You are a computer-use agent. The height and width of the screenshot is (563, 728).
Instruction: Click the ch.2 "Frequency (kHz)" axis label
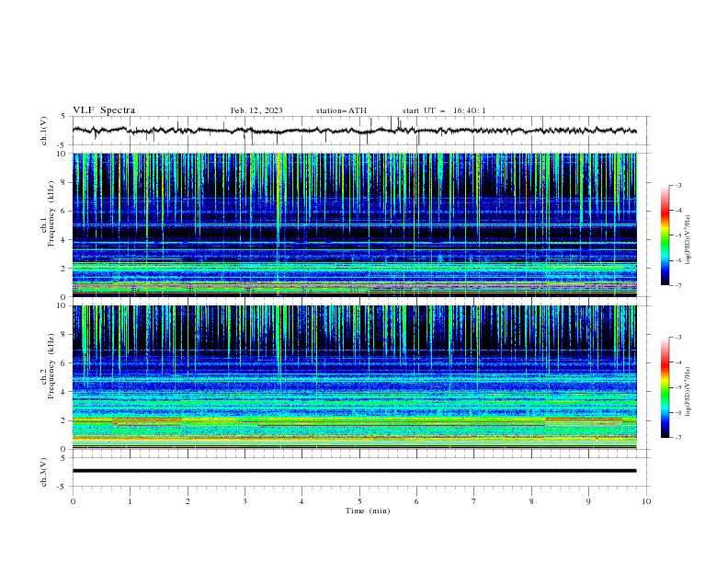(51, 366)
